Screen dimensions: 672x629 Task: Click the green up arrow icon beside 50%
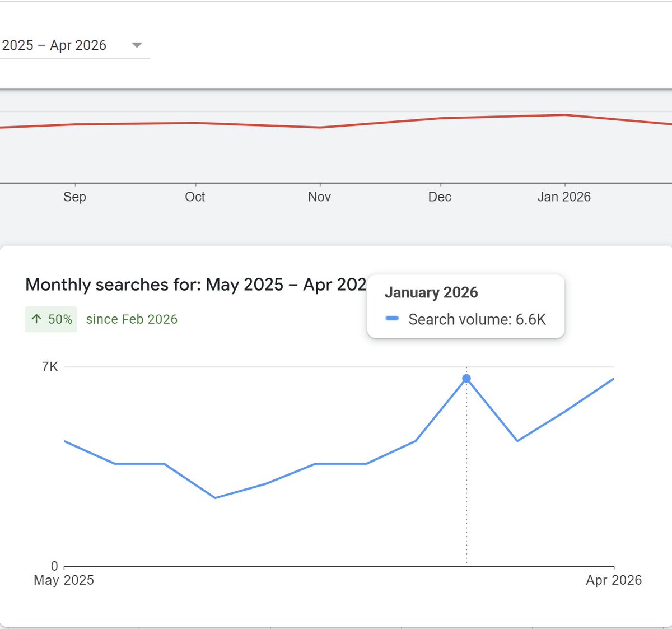coord(37,319)
